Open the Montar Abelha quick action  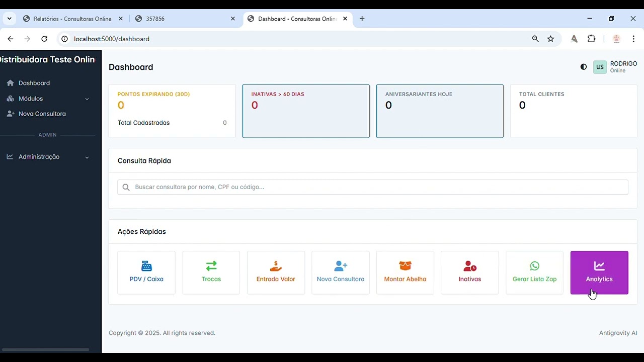(x=405, y=273)
